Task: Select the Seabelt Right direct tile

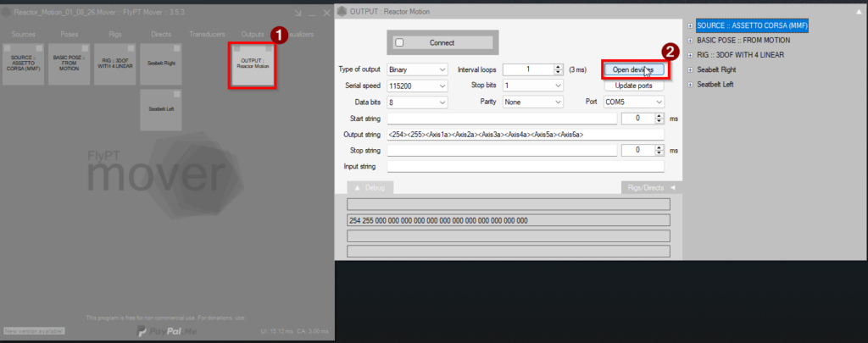Action: [161, 64]
